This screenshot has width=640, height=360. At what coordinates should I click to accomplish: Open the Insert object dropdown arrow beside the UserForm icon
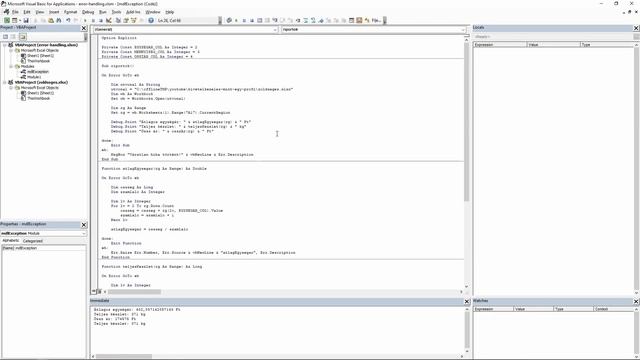20,20
